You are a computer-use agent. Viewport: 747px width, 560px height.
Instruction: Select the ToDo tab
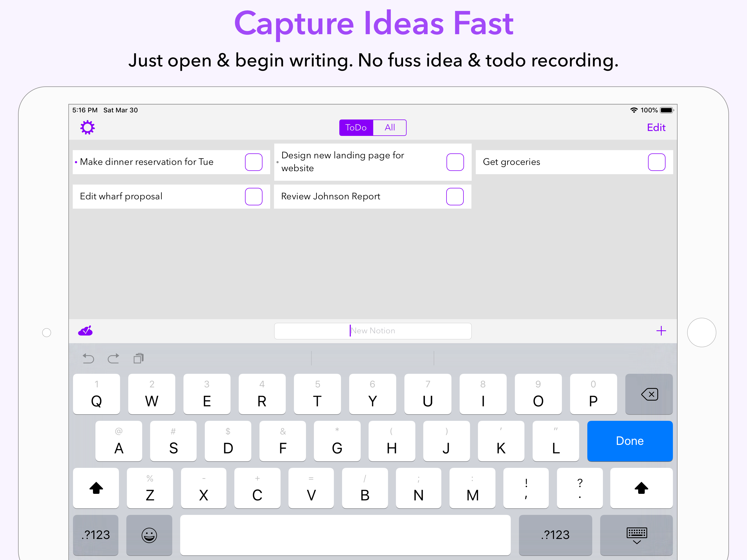(x=356, y=127)
